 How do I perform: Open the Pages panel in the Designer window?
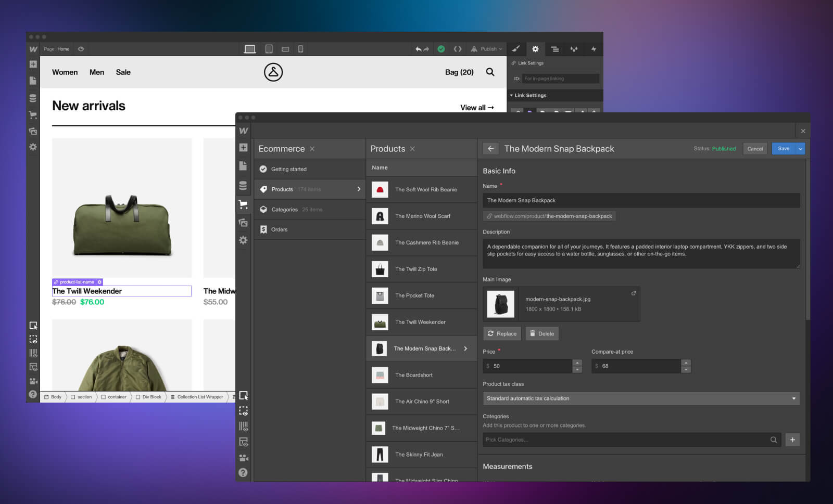click(x=33, y=81)
